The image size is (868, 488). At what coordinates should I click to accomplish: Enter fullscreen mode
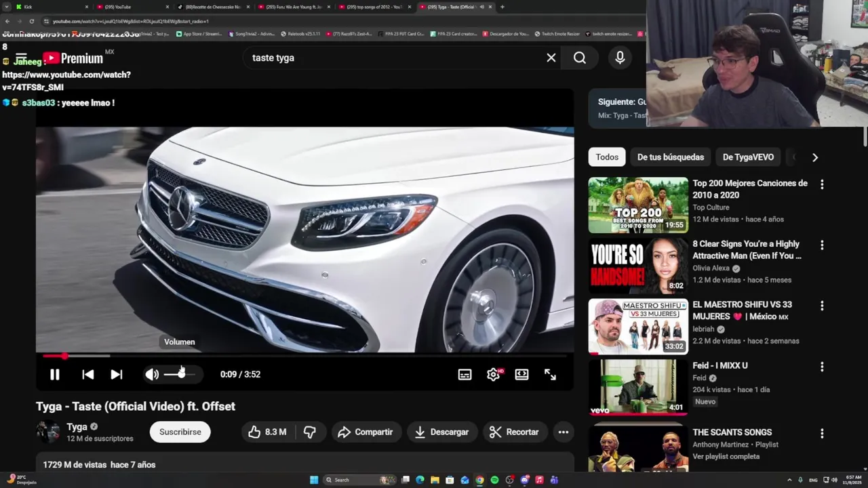[x=550, y=374]
